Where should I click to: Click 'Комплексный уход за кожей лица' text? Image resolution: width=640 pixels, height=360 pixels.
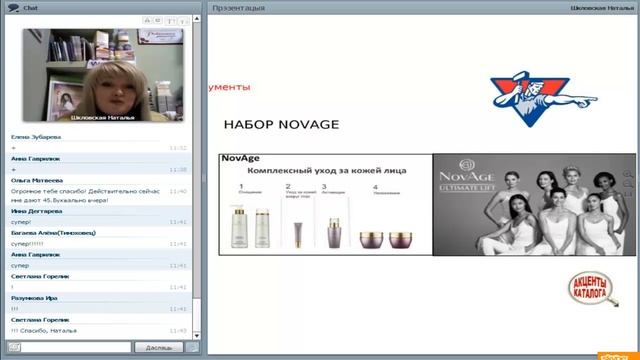[x=327, y=171]
